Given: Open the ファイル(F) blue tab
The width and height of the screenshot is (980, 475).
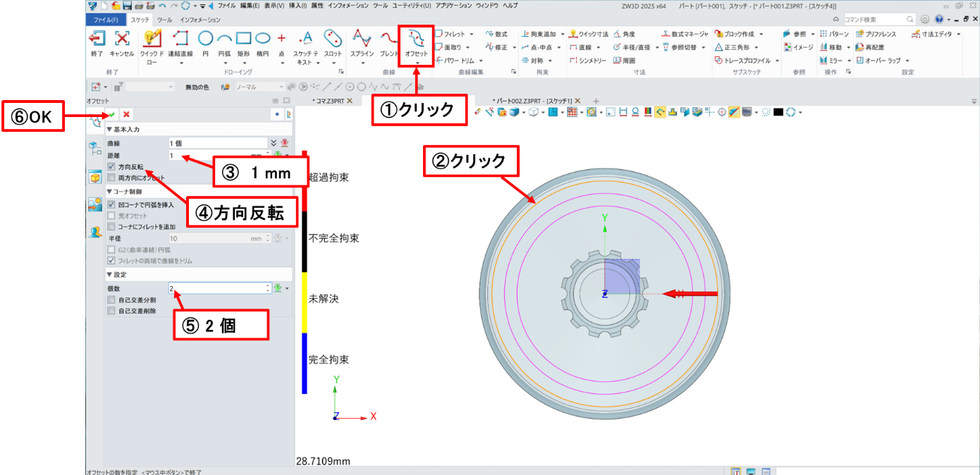Looking at the screenshot, I should pyautogui.click(x=106, y=20).
